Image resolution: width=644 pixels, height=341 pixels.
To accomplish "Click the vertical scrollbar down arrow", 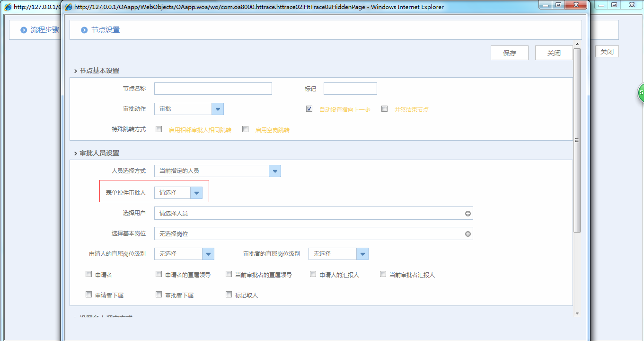I will pyautogui.click(x=577, y=313).
